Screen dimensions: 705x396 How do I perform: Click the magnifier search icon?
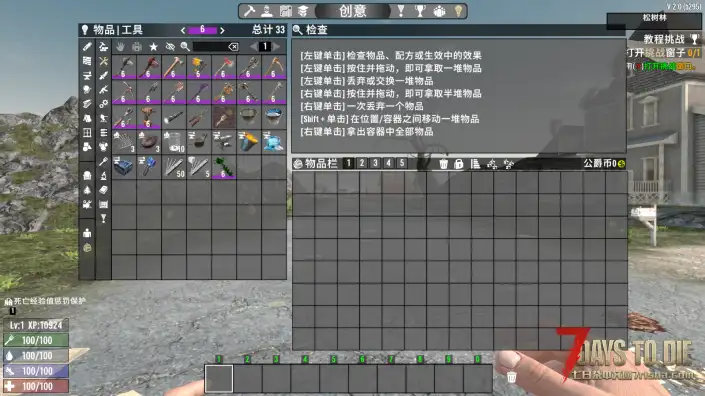[x=185, y=46]
